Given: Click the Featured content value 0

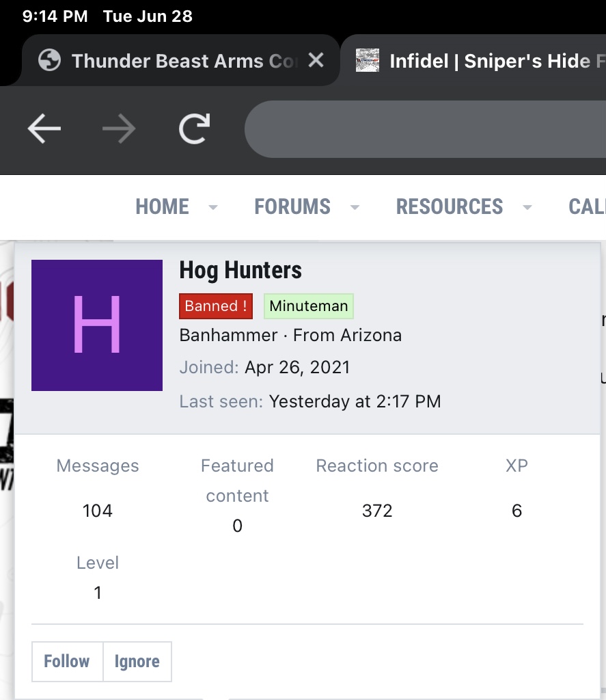Looking at the screenshot, I should (x=237, y=526).
